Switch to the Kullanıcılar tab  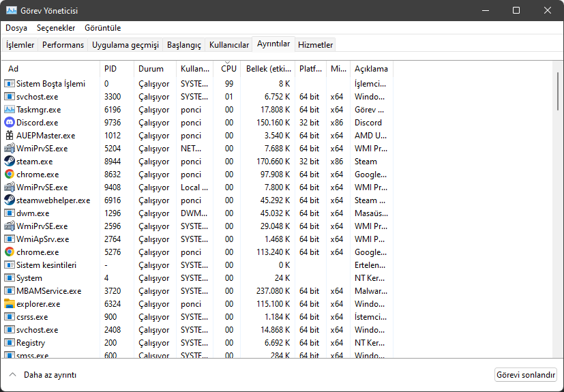(229, 45)
